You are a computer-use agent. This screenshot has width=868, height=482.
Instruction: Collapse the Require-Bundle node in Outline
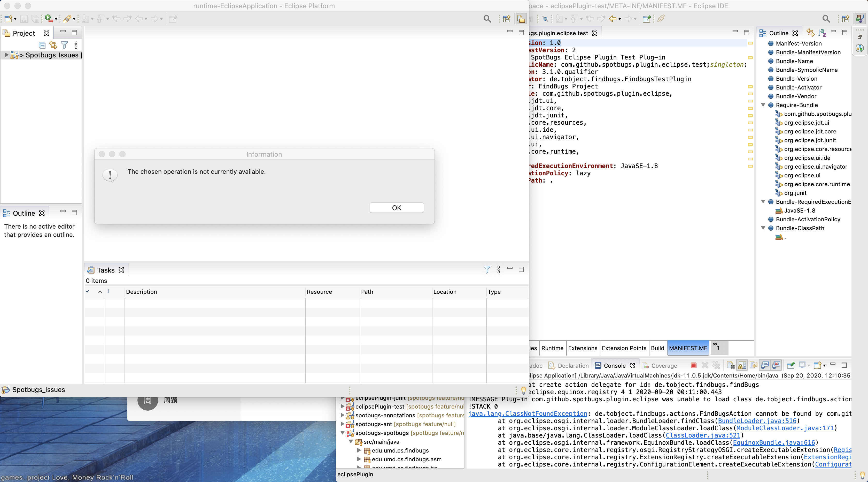(763, 105)
